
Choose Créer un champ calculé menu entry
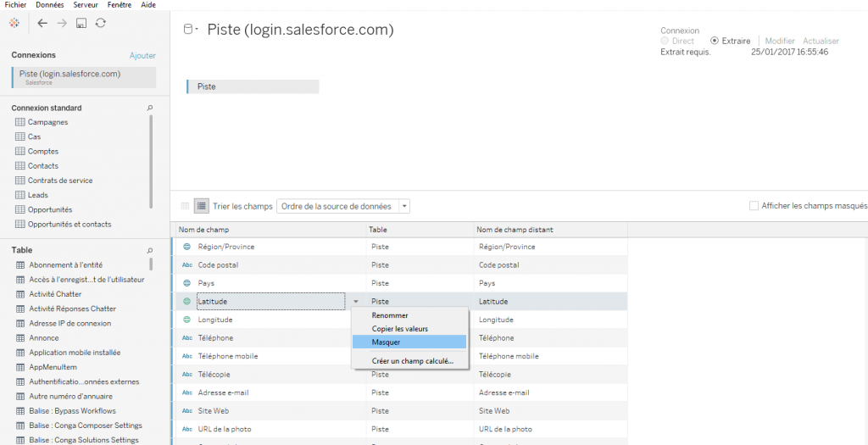[409, 361]
